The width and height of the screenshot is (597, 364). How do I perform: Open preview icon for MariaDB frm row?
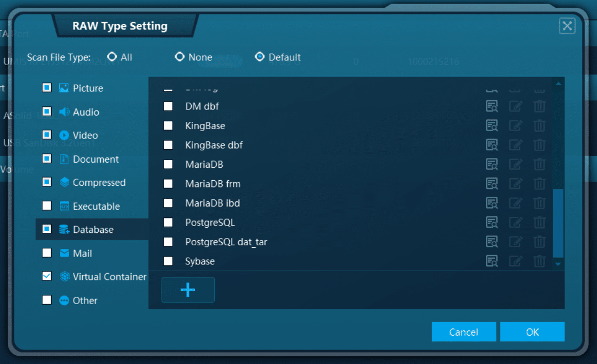(492, 184)
